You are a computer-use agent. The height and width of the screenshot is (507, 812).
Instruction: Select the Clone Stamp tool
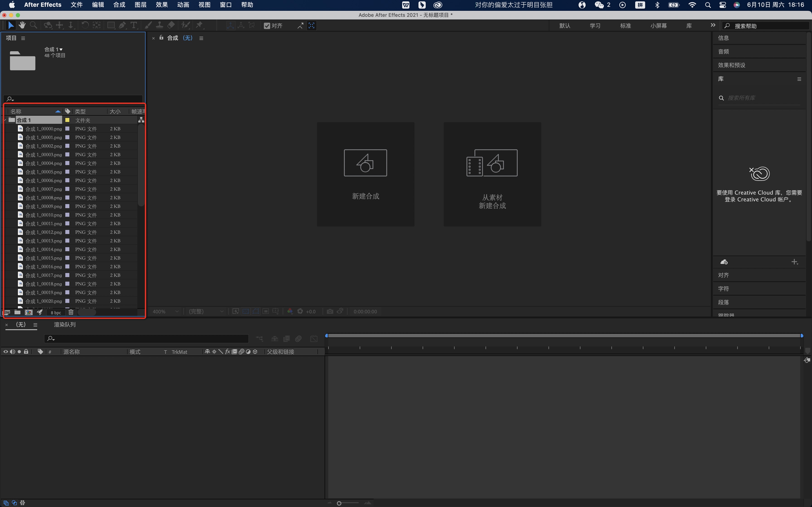click(x=160, y=25)
